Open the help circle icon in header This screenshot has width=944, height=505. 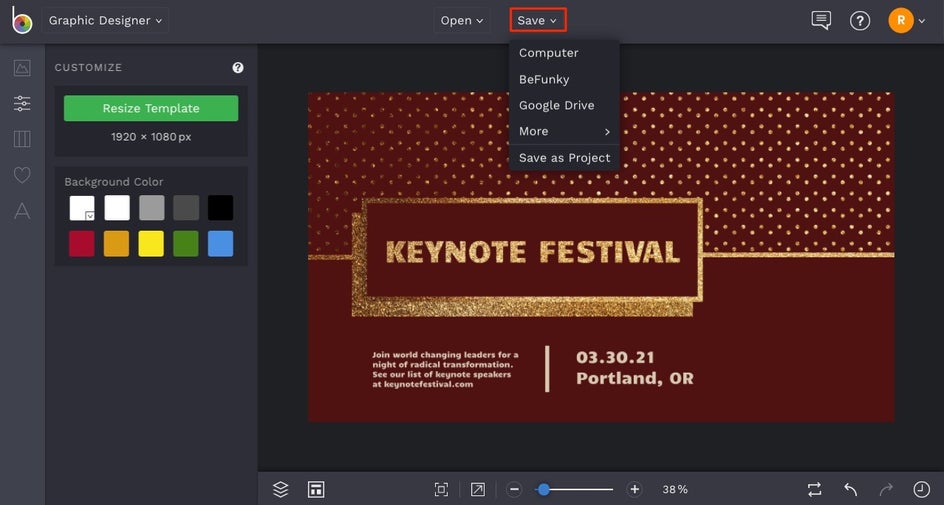click(860, 21)
